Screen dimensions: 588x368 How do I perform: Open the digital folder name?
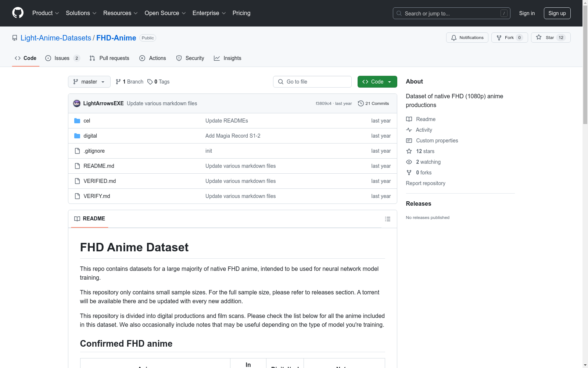point(90,136)
